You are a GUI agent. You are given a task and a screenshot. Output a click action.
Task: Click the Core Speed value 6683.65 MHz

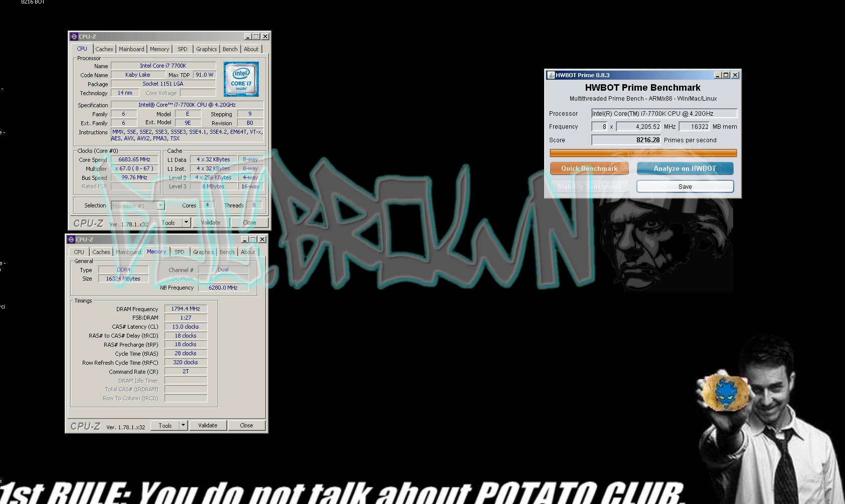coord(134,159)
